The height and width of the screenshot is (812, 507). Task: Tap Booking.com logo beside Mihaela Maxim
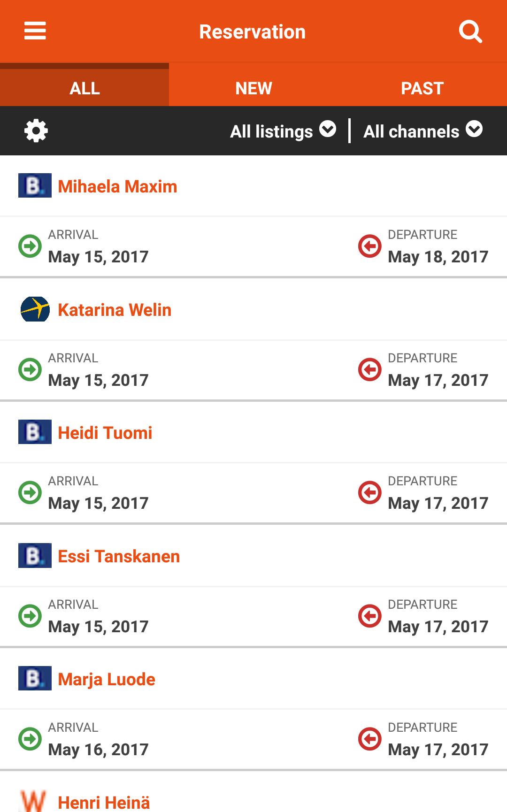click(35, 185)
